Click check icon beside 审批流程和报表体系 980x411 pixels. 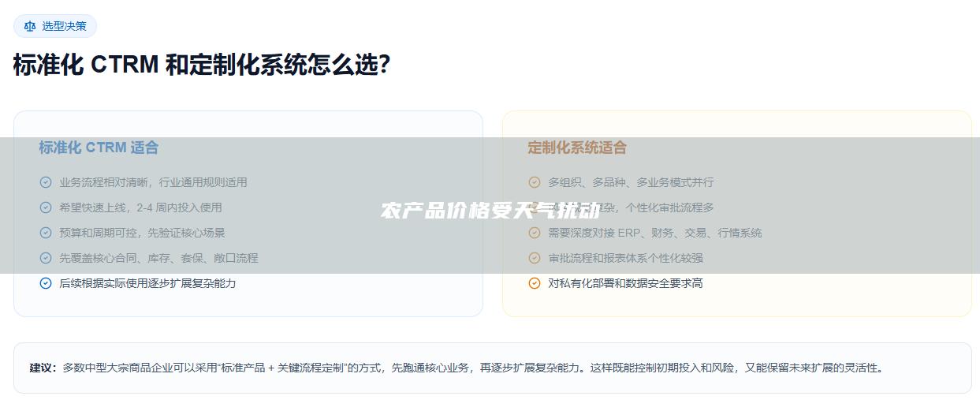pyautogui.click(x=535, y=258)
